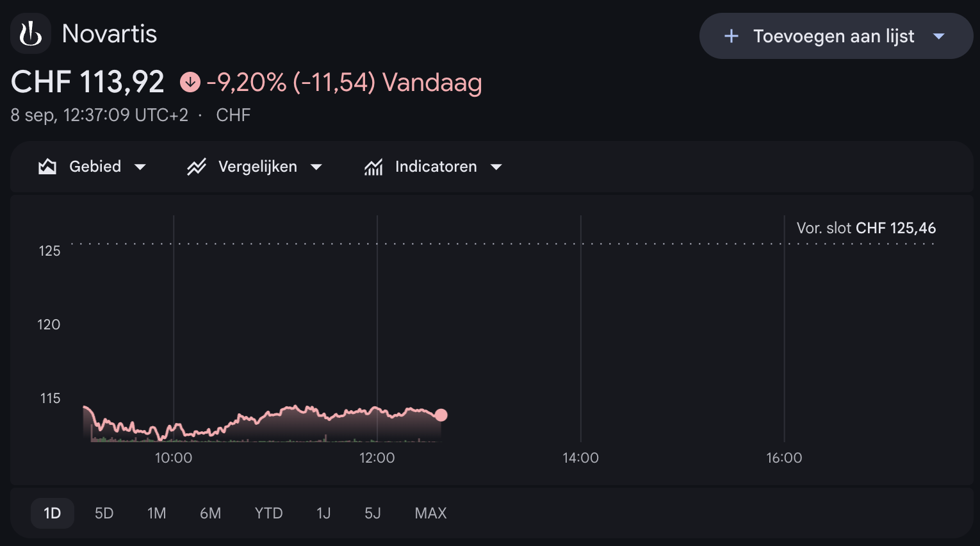Click the CHF 113,92 current price

(x=88, y=82)
